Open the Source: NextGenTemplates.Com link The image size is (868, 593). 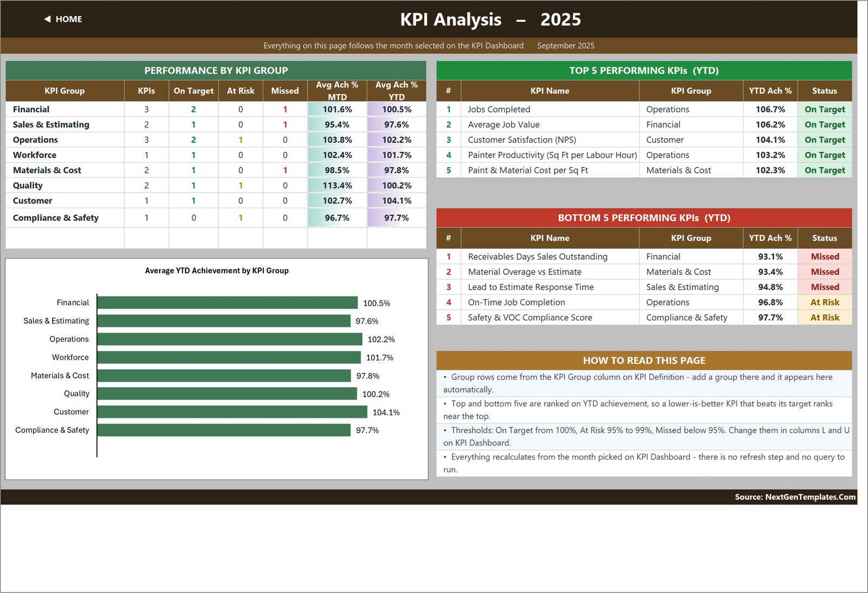pos(795,497)
